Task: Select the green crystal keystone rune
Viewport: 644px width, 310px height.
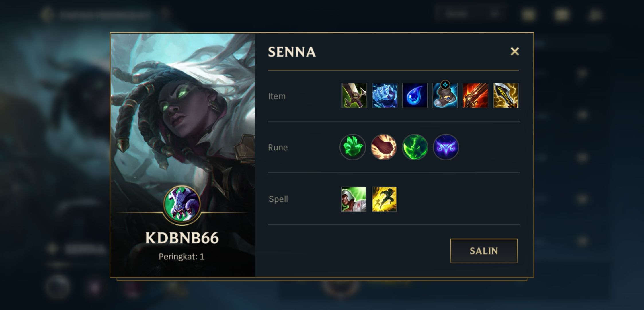Action: [x=353, y=147]
